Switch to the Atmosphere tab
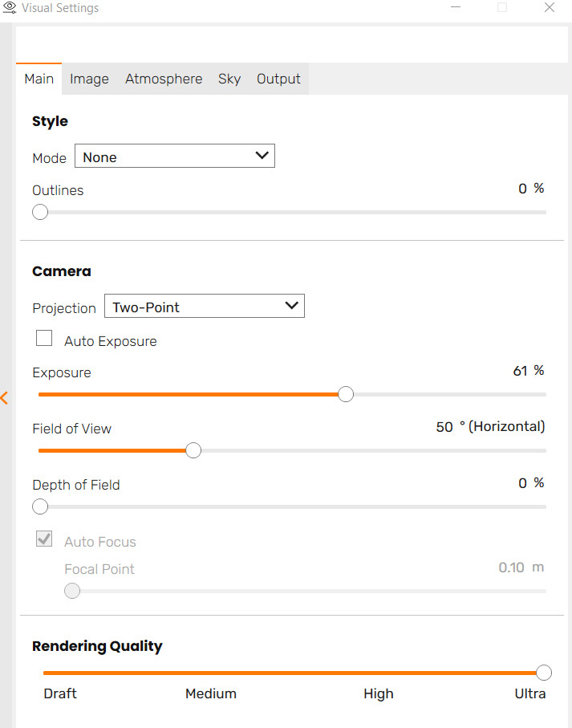Image resolution: width=572 pixels, height=728 pixels. (164, 79)
